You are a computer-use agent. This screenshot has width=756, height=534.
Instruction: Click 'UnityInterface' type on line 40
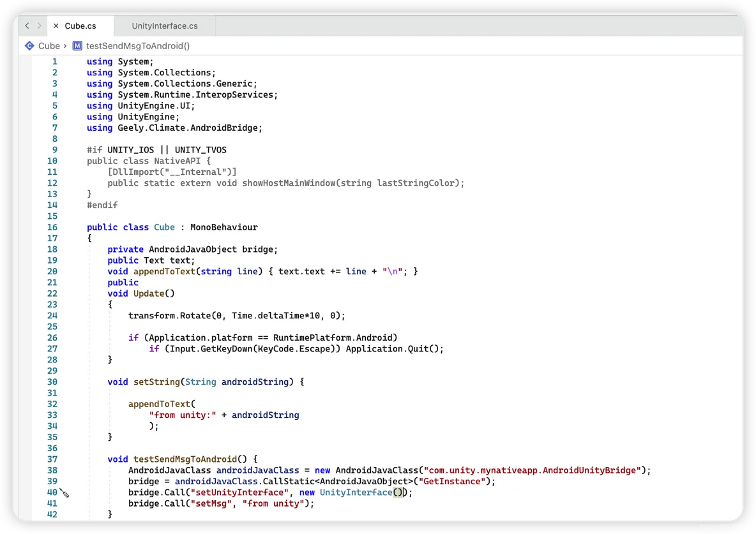[356, 493]
